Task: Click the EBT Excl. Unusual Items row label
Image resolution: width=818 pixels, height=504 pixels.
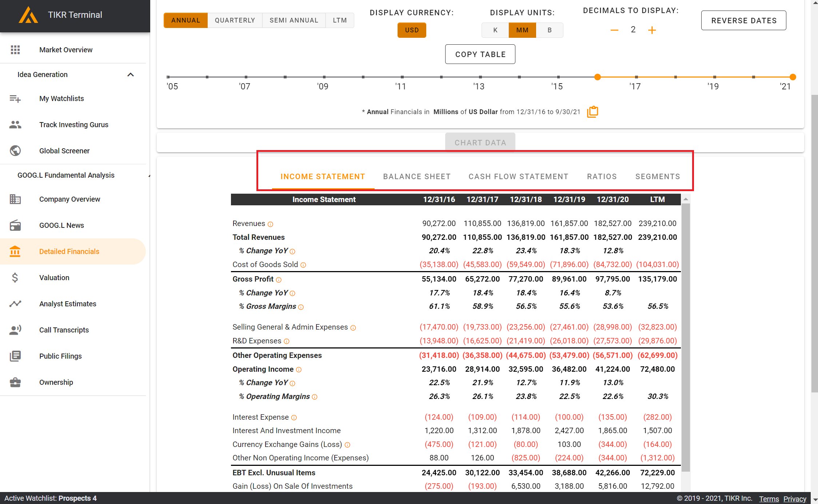Action: pos(274,473)
